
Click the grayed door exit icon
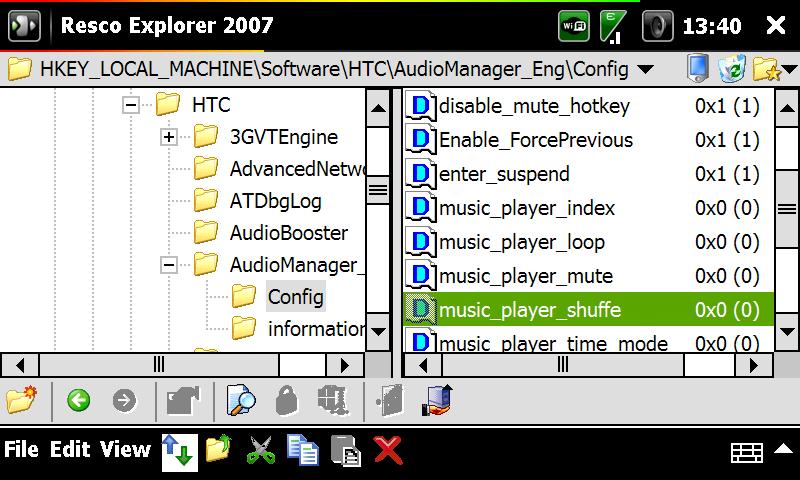click(x=390, y=400)
